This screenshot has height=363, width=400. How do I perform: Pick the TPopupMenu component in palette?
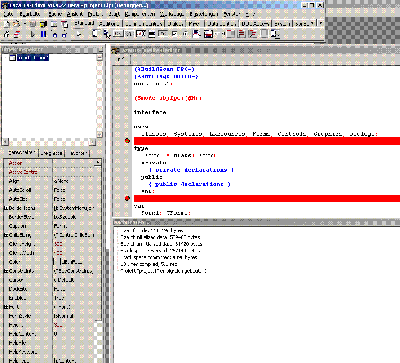(107, 33)
